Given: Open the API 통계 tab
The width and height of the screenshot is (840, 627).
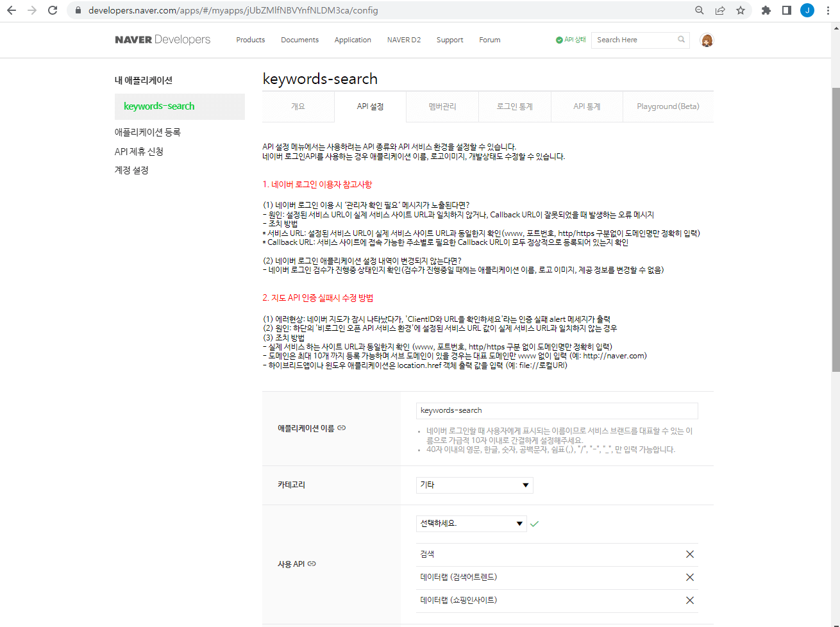Looking at the screenshot, I should click(587, 106).
